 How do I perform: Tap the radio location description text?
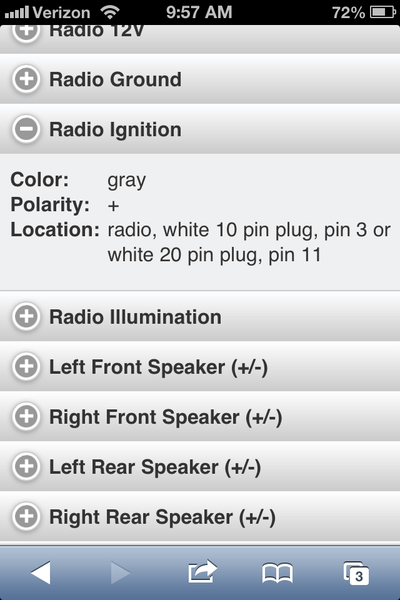249,242
